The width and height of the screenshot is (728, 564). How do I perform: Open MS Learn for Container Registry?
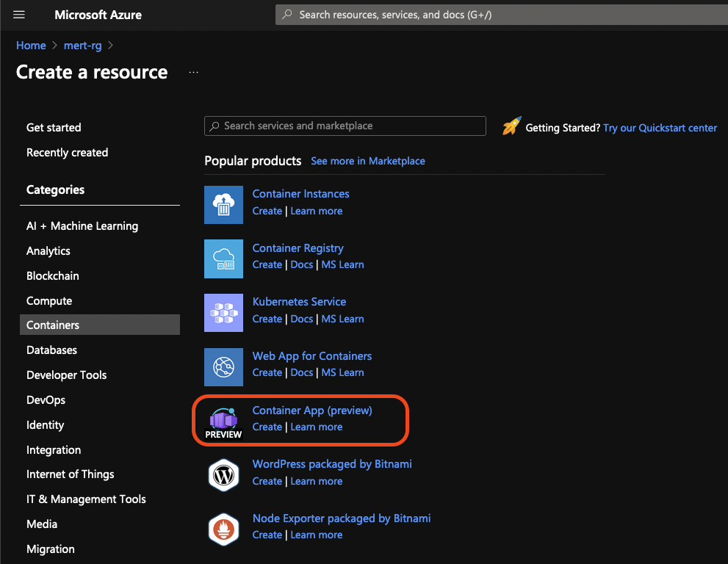(342, 264)
